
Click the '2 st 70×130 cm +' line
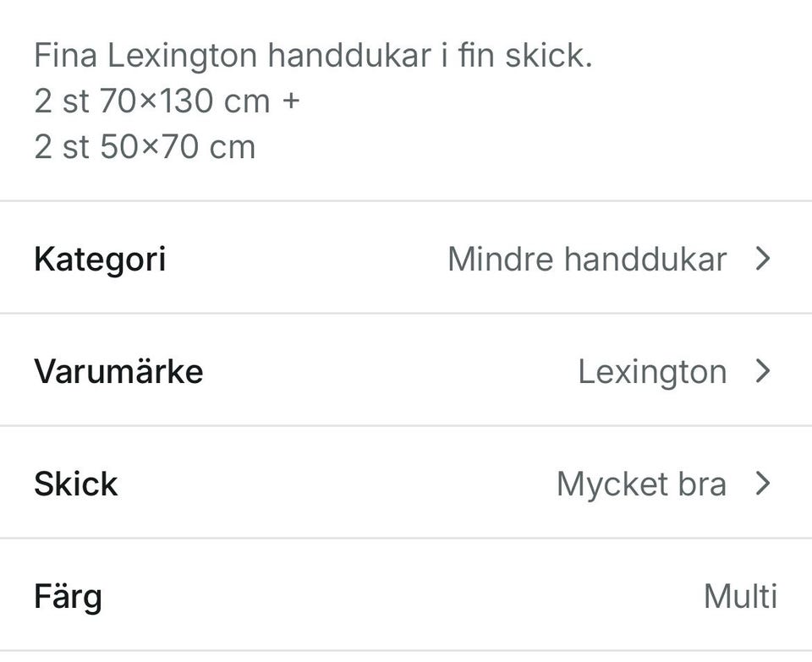click(167, 101)
